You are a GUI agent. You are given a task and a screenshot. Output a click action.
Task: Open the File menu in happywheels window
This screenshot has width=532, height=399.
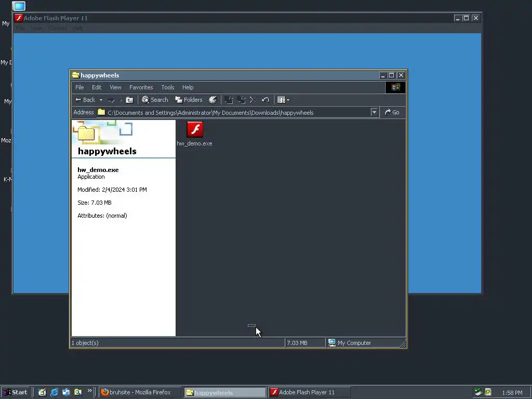pyautogui.click(x=79, y=87)
